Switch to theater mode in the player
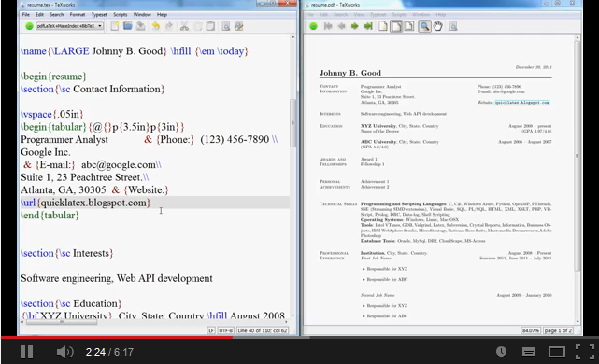The width and height of the screenshot is (599, 364). [x=557, y=352]
